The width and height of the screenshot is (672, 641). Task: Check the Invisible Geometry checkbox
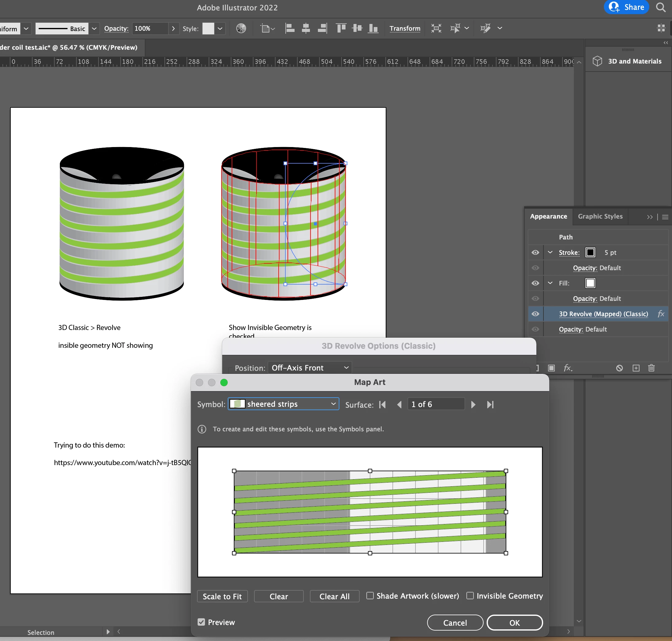click(x=470, y=596)
